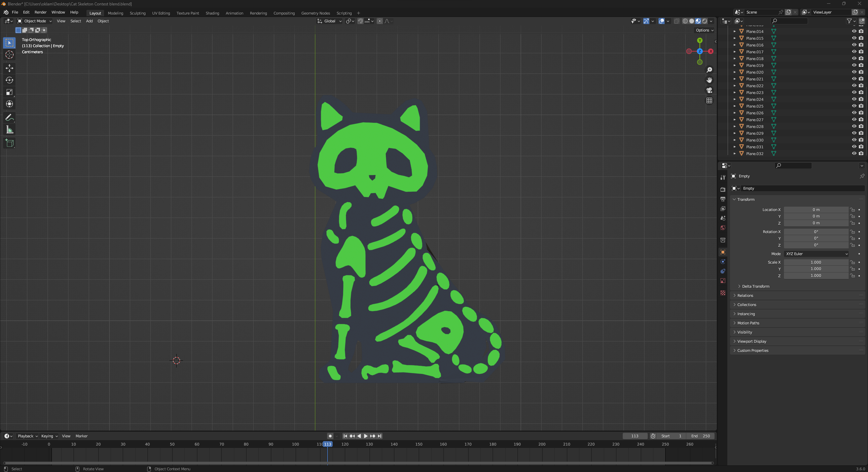Select the Cursor tool in the toolbar
The image size is (868, 472).
click(x=9, y=55)
